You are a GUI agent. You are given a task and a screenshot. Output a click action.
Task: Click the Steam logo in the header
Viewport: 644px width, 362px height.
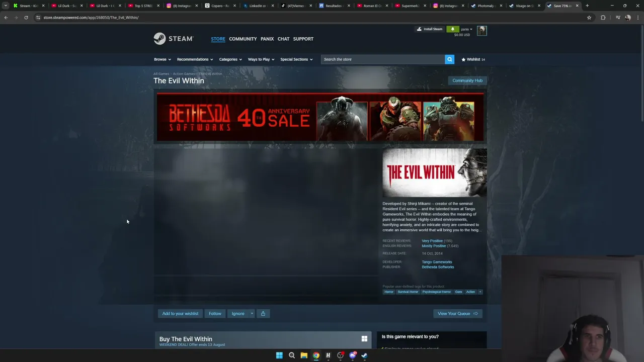click(173, 39)
